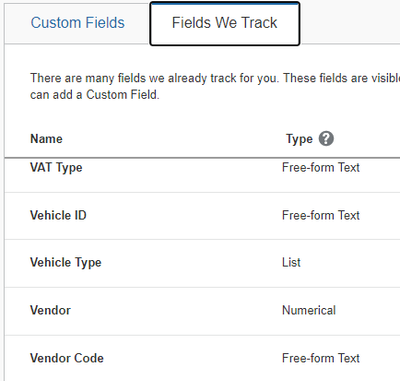Click the Vehicle Type field name
400x381 pixels.
[66, 263]
